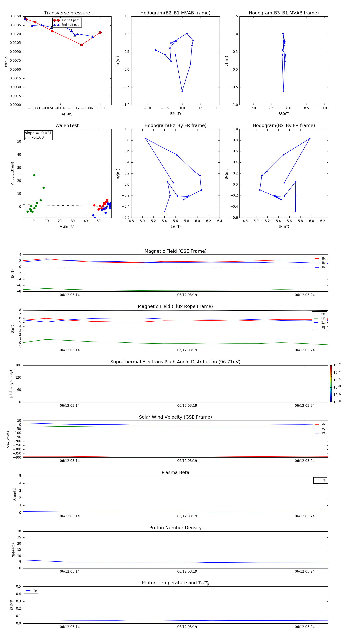
Task: Click the Suprathermal Electrons Pitch Angle Distribution title
Action: [x=175, y=362]
